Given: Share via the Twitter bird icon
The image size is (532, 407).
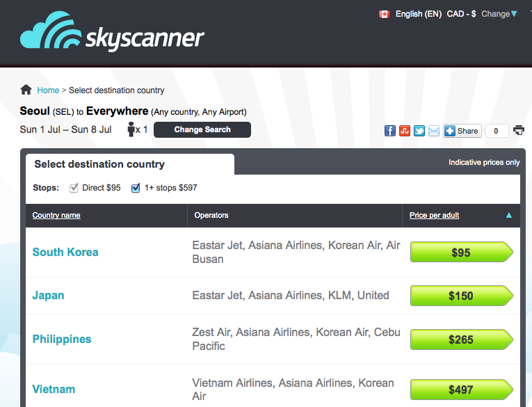Looking at the screenshot, I should click(x=419, y=131).
